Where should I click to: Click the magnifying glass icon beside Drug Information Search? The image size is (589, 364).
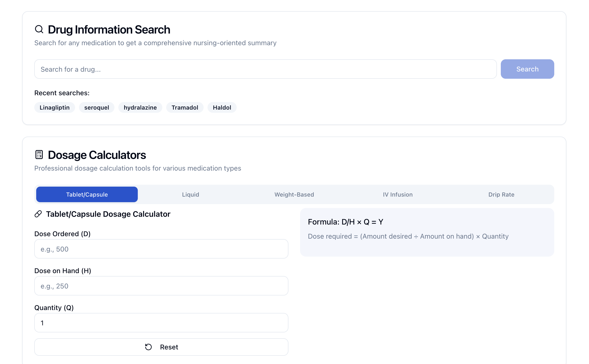click(x=39, y=29)
